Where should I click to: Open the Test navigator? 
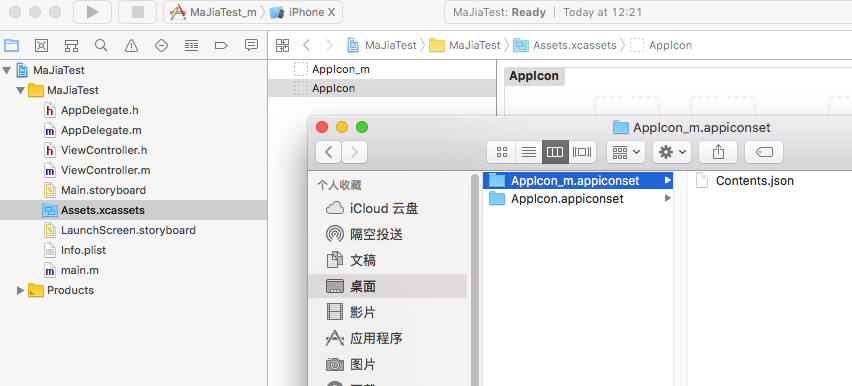click(x=161, y=45)
